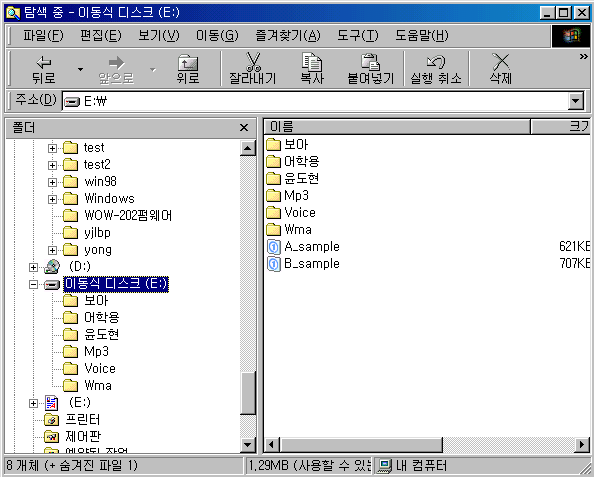Select the B_sample audio file icon
Image resolution: width=594 pixels, height=477 pixels.
274,264
